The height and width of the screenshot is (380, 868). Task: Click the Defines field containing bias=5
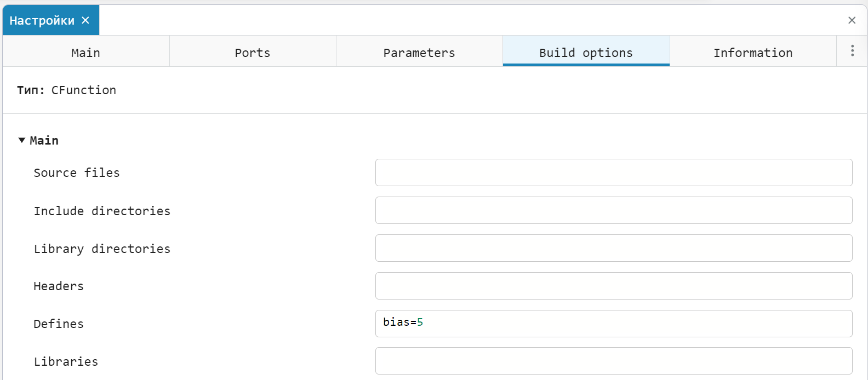tap(613, 323)
